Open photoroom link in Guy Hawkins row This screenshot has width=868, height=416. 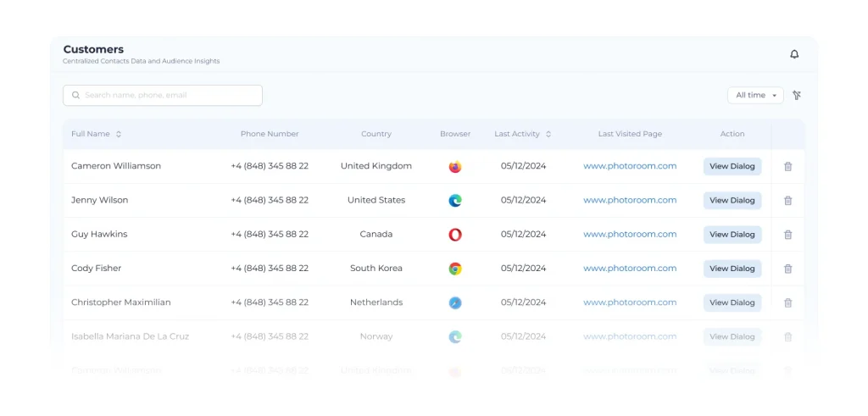tap(630, 234)
